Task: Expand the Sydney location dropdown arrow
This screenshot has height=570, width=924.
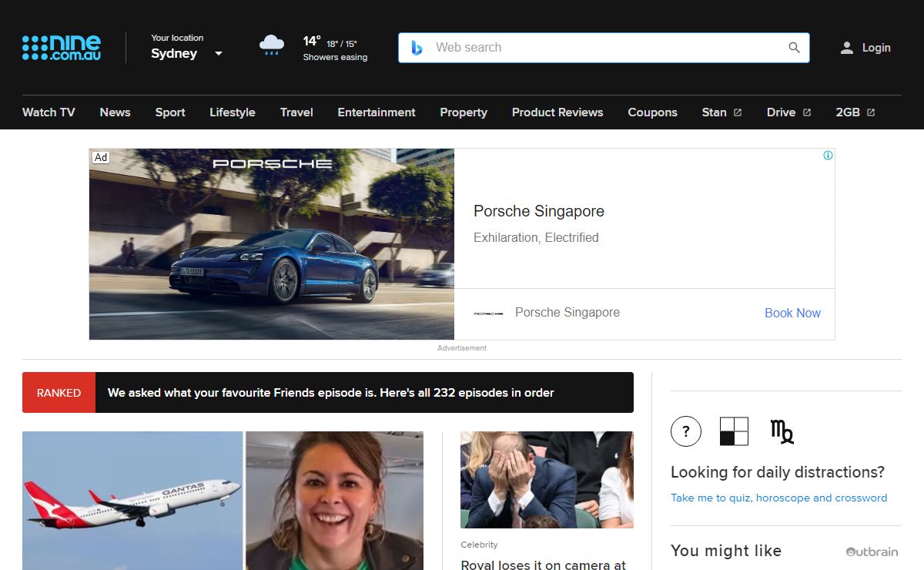Action: pyautogui.click(x=219, y=54)
